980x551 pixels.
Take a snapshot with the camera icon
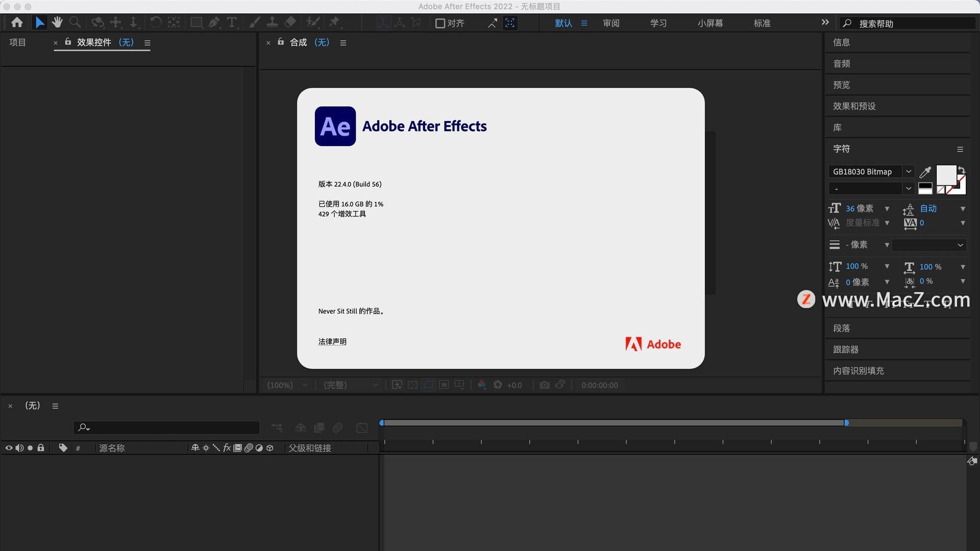tap(544, 385)
